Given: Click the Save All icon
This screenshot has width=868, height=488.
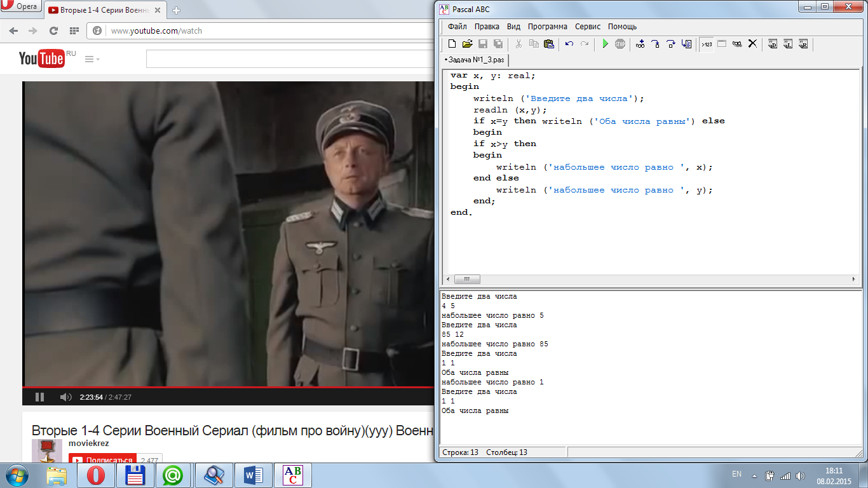Looking at the screenshot, I should pos(498,44).
